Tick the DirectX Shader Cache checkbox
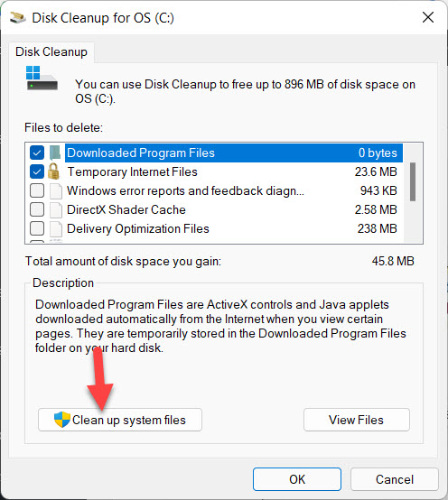Screen dimensions: 448x500 (37, 209)
